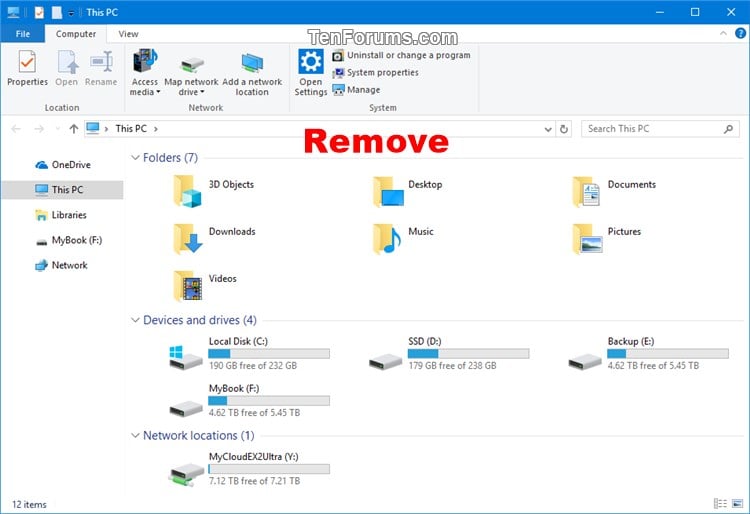The width and height of the screenshot is (750, 514).
Task: Open the Help question mark icon
Action: click(x=740, y=33)
